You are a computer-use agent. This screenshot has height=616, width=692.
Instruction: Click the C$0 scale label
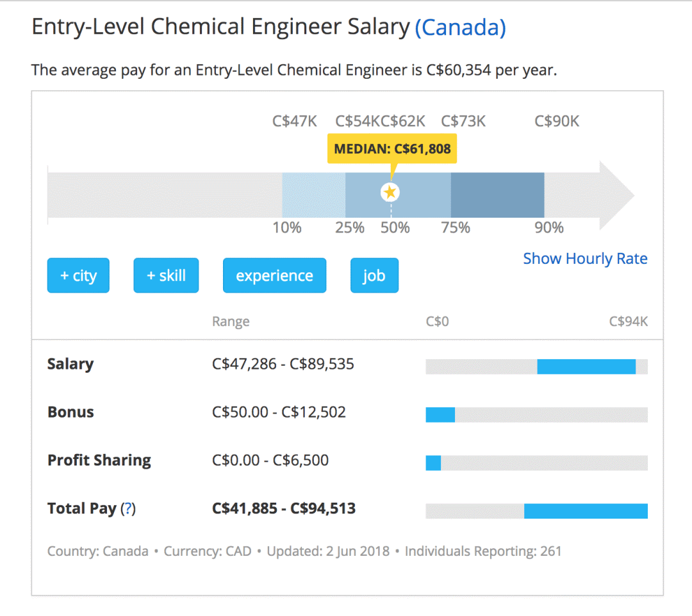(438, 321)
